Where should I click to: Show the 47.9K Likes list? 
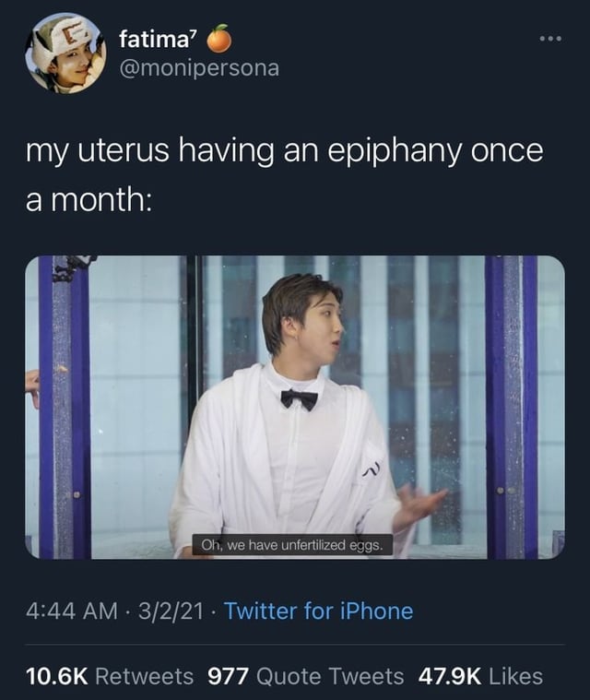[480, 676]
